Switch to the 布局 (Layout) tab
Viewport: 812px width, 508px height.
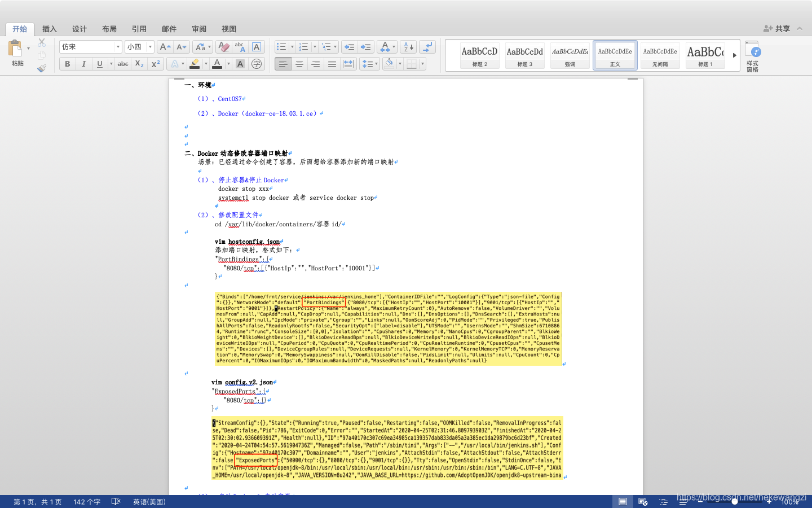pos(109,29)
